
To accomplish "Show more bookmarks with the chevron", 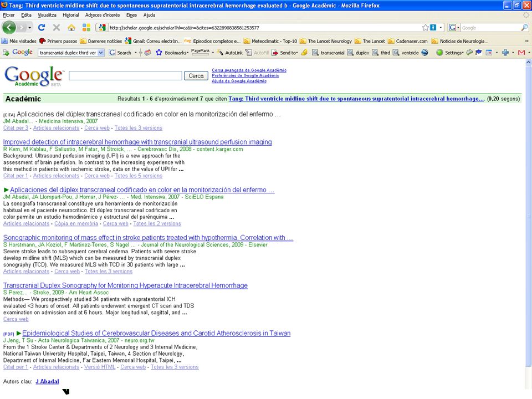I will [x=526, y=41].
